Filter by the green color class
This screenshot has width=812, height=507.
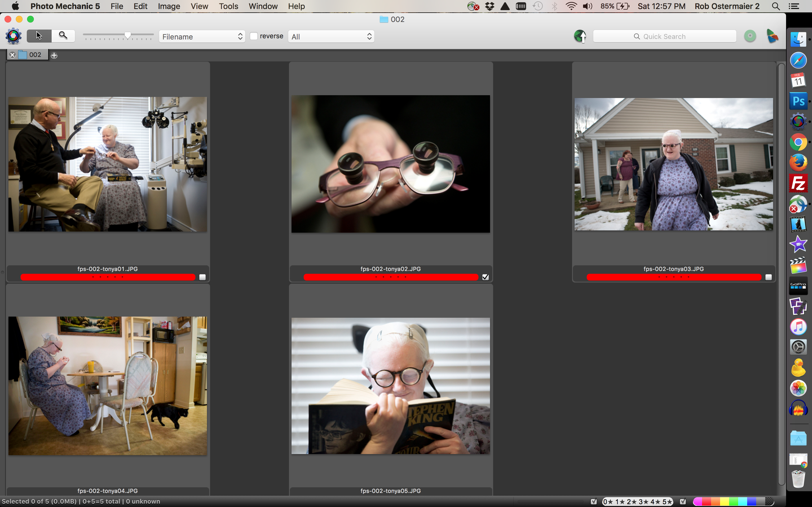(x=734, y=502)
